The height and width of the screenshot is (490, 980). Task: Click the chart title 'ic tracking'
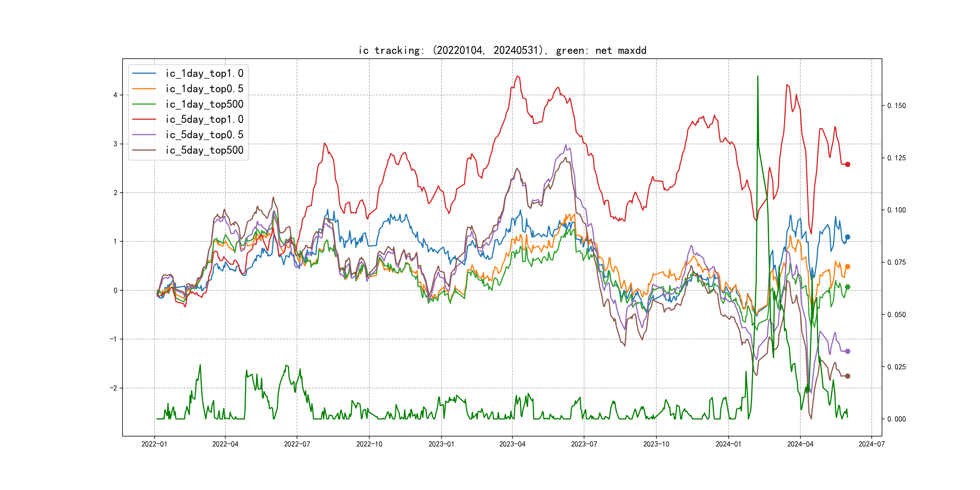pyautogui.click(x=502, y=50)
